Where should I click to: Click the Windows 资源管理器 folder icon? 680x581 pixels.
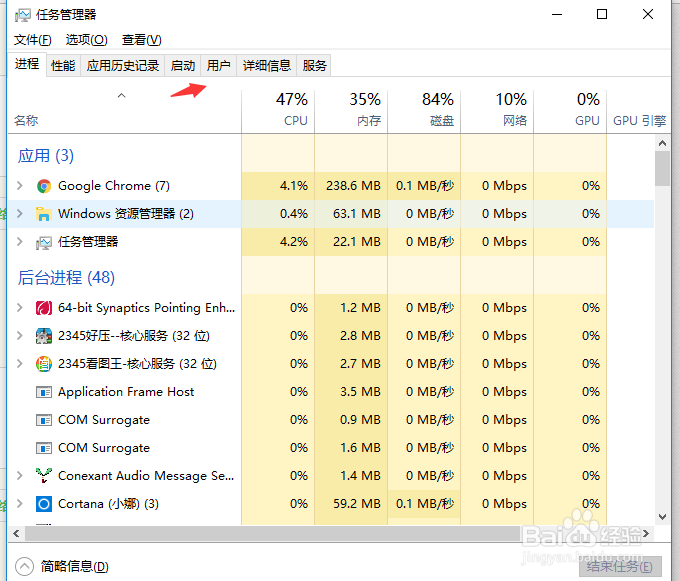[x=44, y=214]
